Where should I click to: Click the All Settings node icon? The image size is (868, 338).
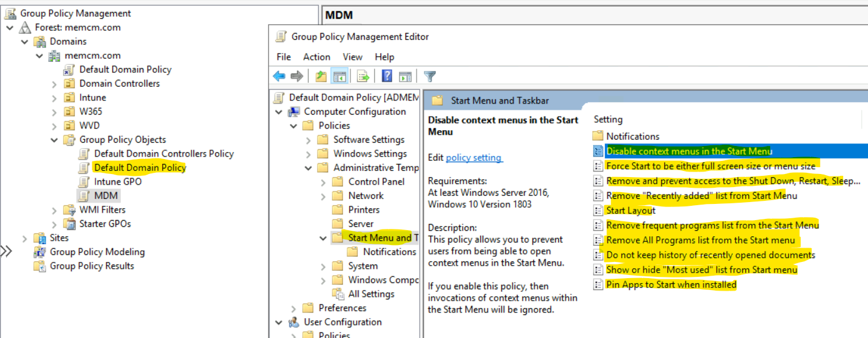pos(338,294)
